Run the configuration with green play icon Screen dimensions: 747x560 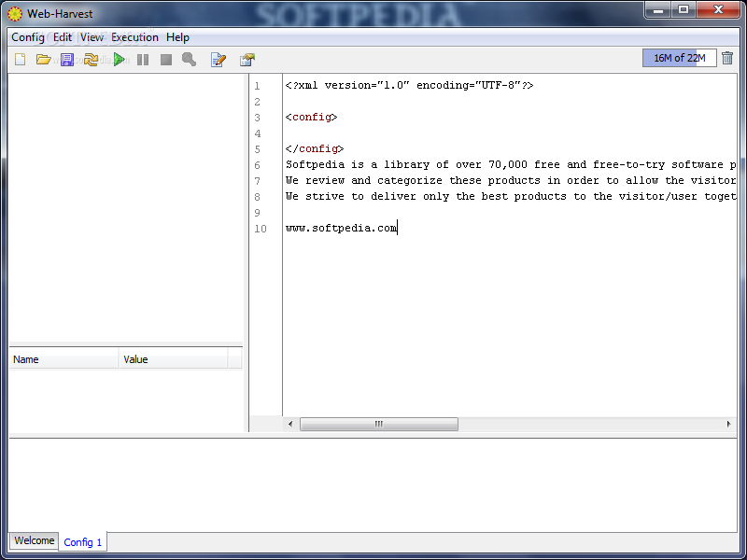click(120, 60)
